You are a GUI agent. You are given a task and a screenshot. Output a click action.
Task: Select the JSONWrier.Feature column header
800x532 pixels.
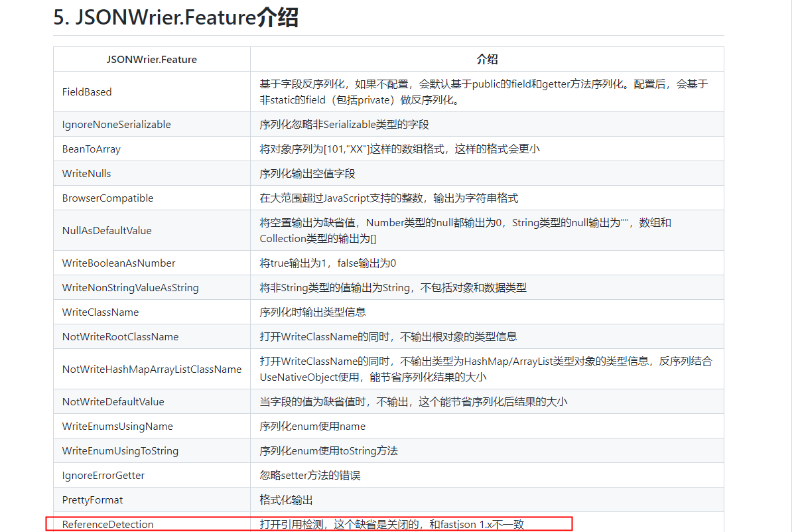151,59
